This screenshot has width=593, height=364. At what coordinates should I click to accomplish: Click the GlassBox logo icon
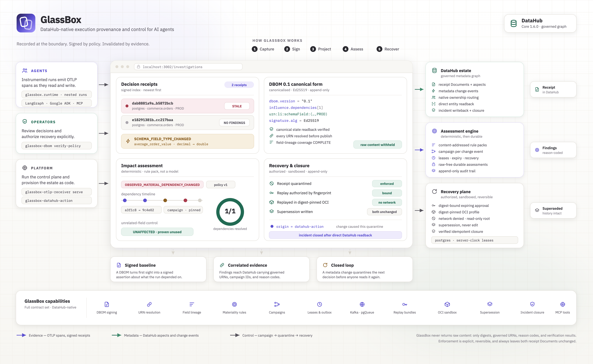click(x=26, y=23)
